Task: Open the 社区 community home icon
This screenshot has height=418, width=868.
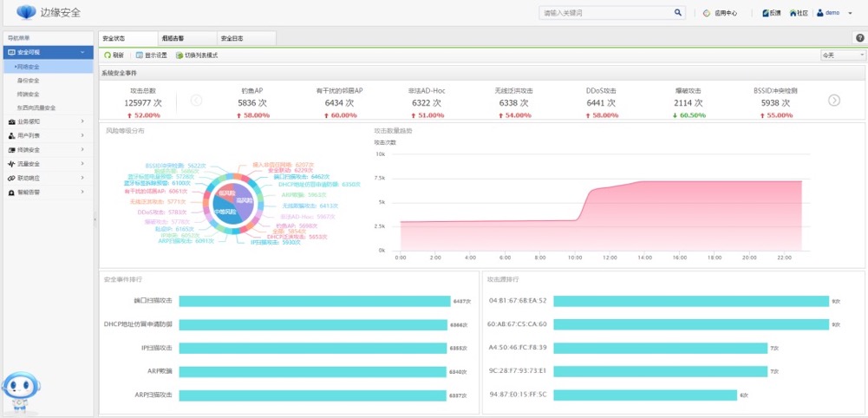Action: (793, 13)
